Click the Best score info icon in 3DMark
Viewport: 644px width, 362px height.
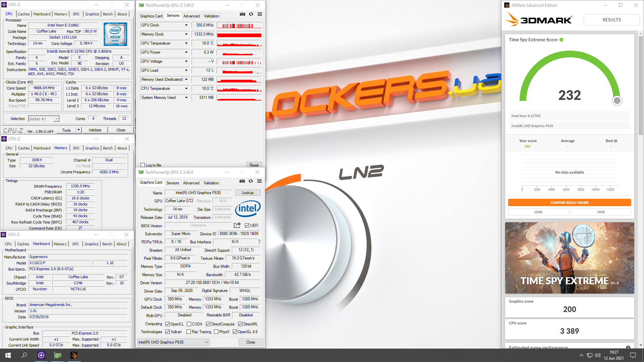(x=615, y=141)
